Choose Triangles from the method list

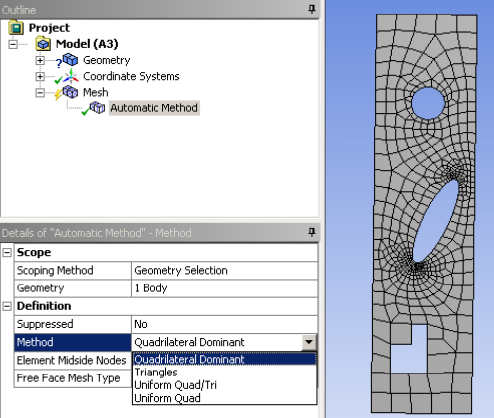224,372
